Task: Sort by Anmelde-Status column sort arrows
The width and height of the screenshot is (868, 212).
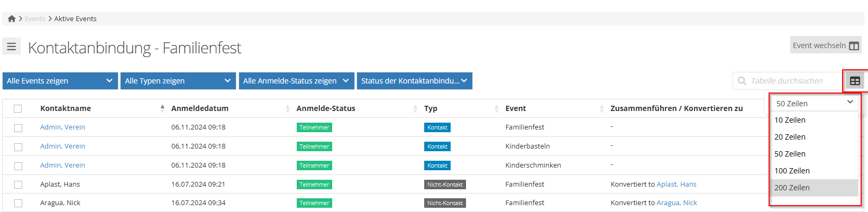Action: 415,108
